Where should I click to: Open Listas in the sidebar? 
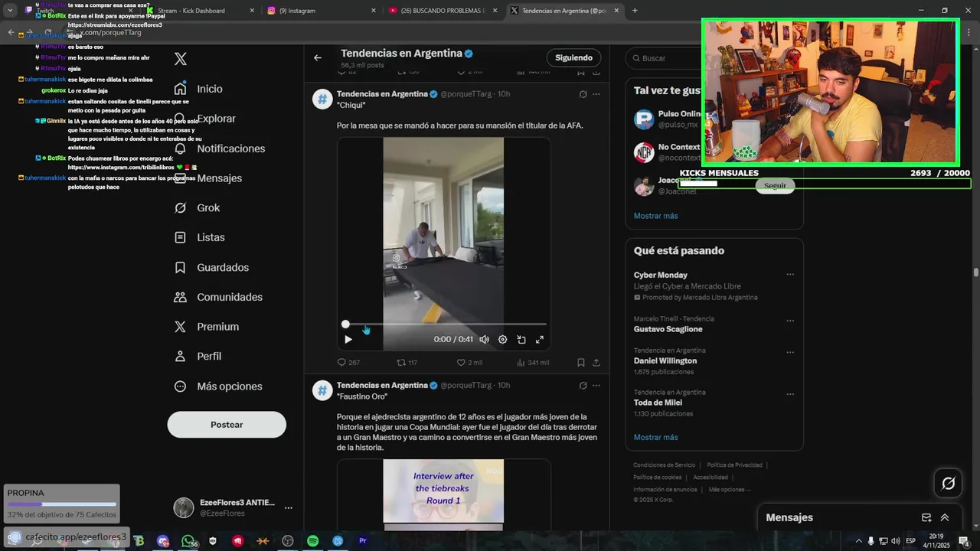pos(199,238)
